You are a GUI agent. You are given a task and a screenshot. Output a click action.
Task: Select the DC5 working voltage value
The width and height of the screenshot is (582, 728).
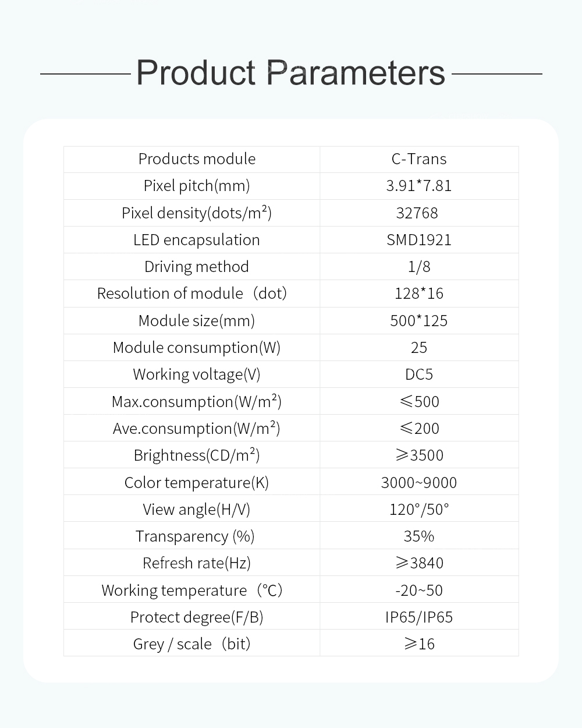[x=419, y=374]
